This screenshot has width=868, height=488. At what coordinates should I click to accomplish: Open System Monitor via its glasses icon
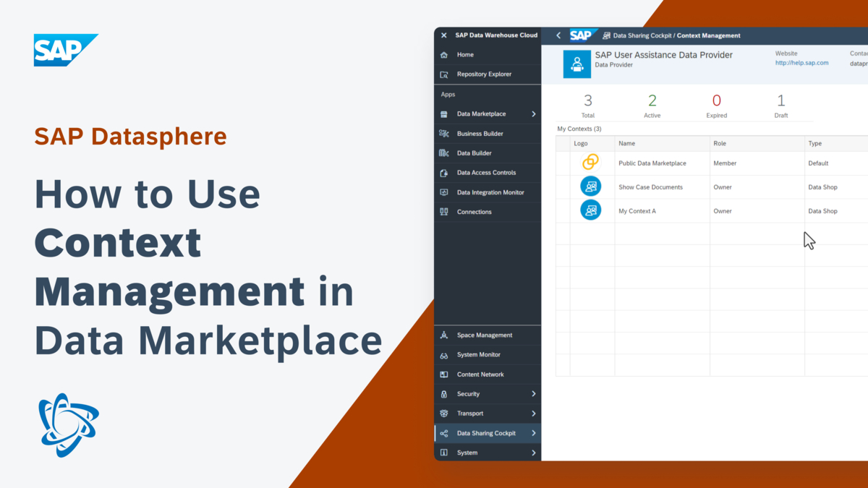(x=443, y=354)
